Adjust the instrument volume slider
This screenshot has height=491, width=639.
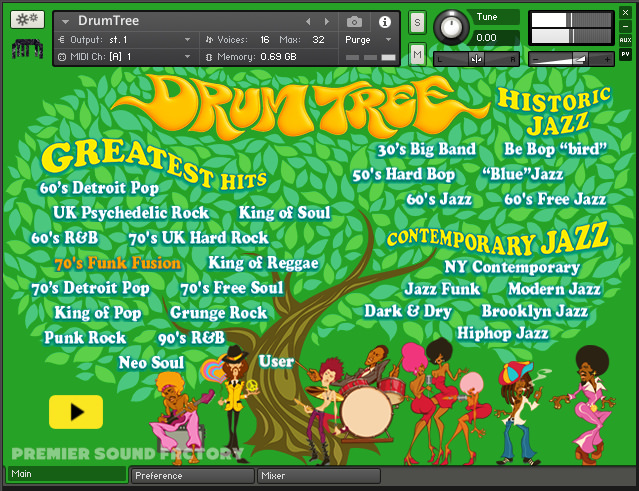(x=571, y=59)
